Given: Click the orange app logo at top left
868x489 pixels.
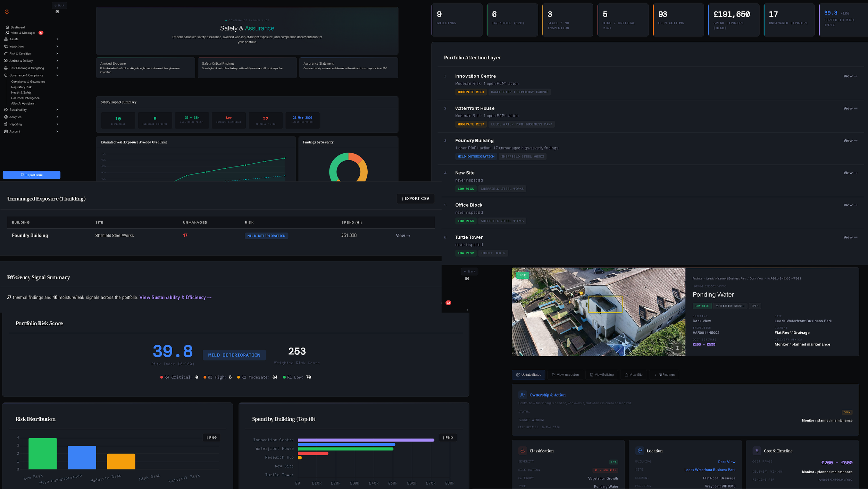Looking at the screenshot, I should point(7,12).
